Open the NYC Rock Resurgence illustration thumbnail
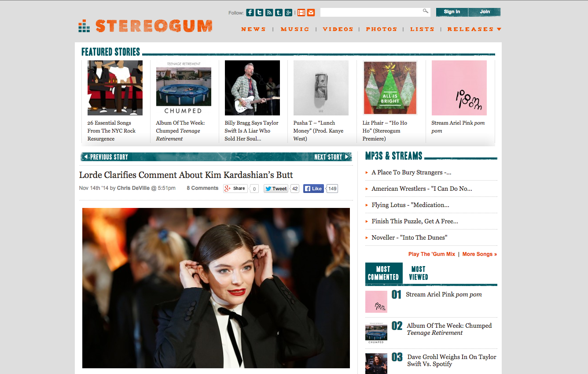Viewport: 588px width, 374px height. (115, 88)
